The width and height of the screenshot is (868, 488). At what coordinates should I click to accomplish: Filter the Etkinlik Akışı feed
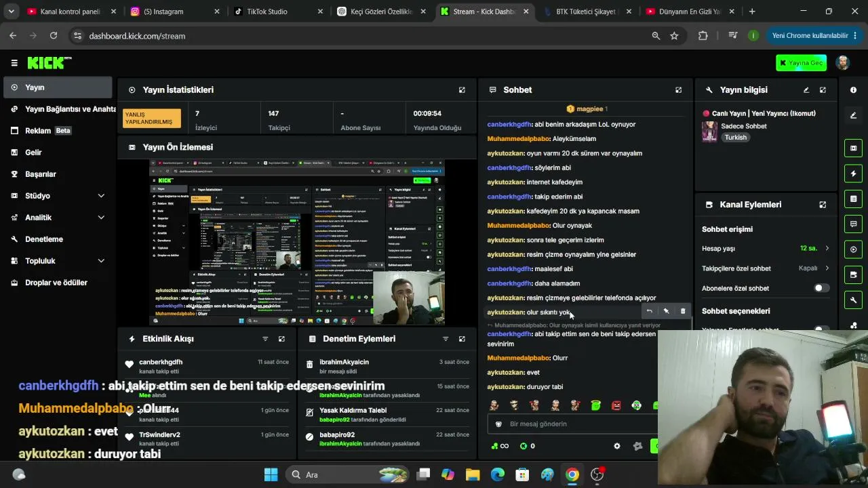click(265, 339)
